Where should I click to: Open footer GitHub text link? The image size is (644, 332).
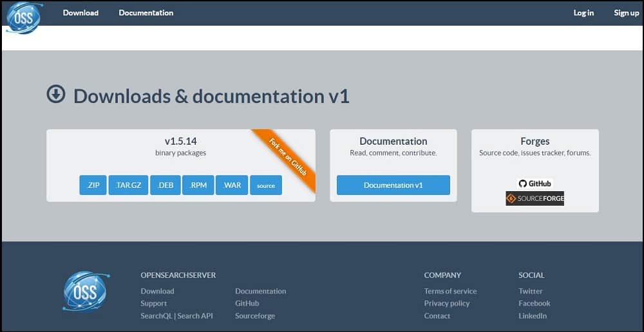click(x=247, y=303)
